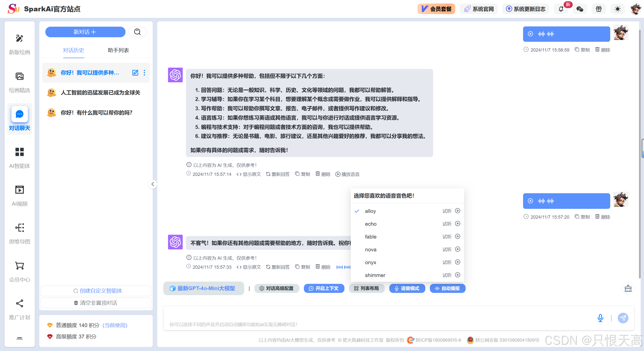This screenshot has height=351, width=644.
Task: Toggle the 开启上下文 context button
Action: 324,288
